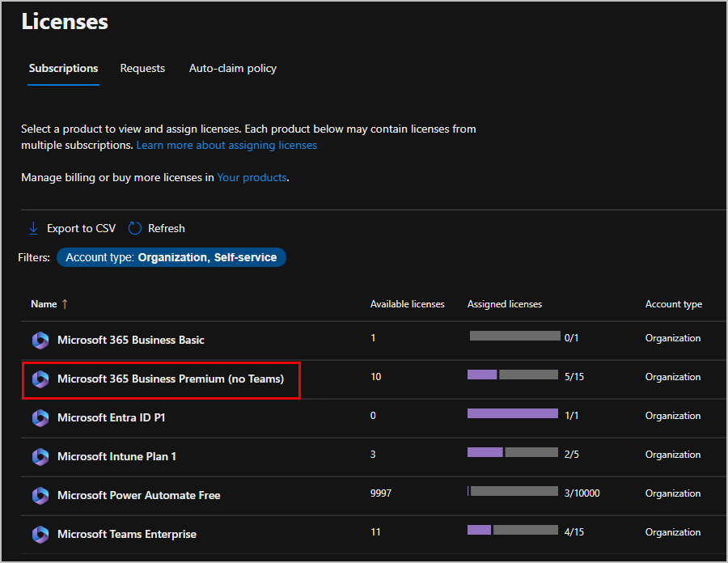Click the Assigned licenses column header
This screenshot has width=728, height=563.
[505, 304]
